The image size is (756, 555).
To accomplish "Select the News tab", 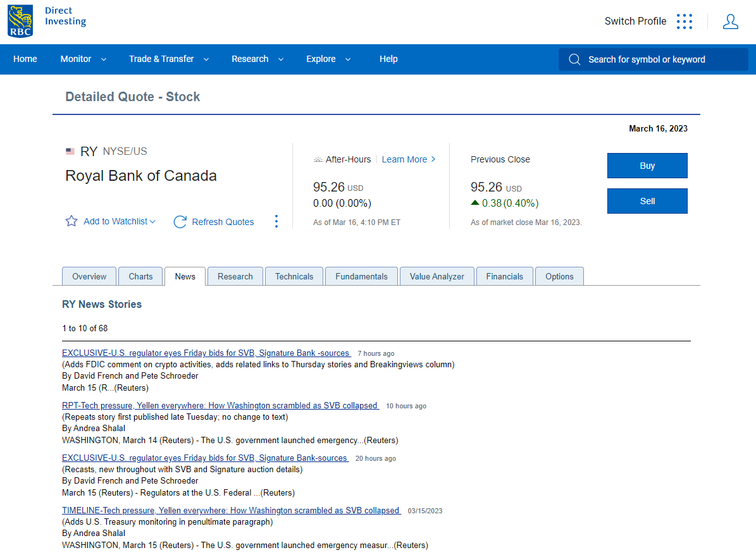I will click(x=185, y=276).
